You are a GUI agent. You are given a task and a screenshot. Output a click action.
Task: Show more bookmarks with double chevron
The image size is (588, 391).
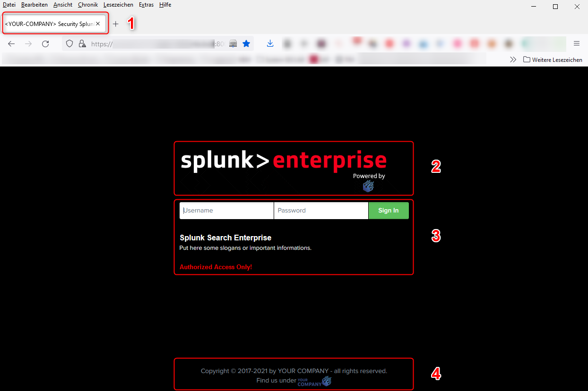[513, 60]
